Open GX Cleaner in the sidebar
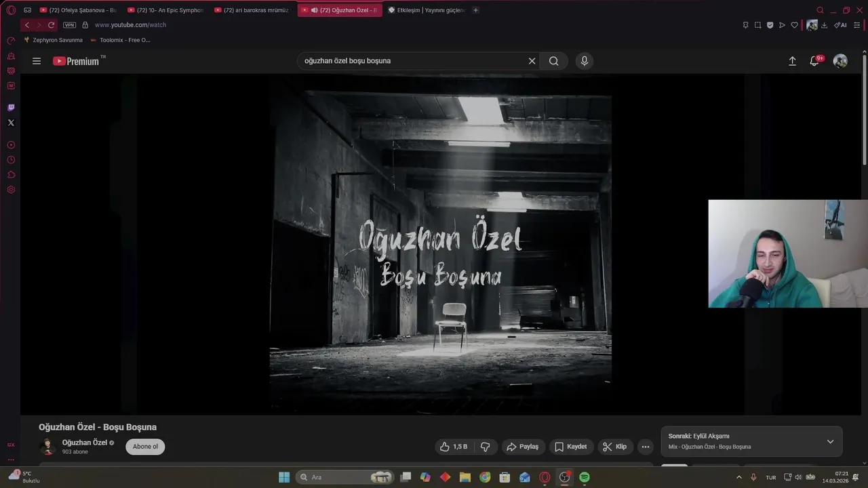868x488 pixels. (11, 56)
